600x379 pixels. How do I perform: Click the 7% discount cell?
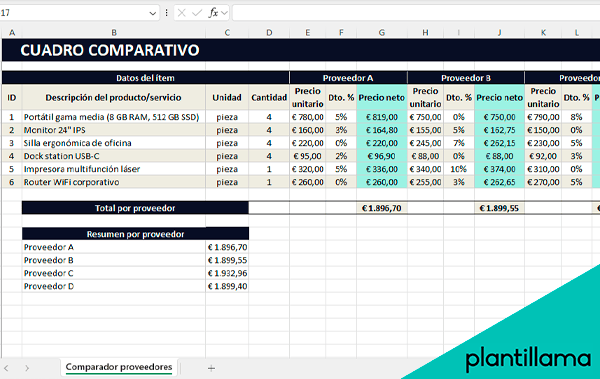pos(459,143)
